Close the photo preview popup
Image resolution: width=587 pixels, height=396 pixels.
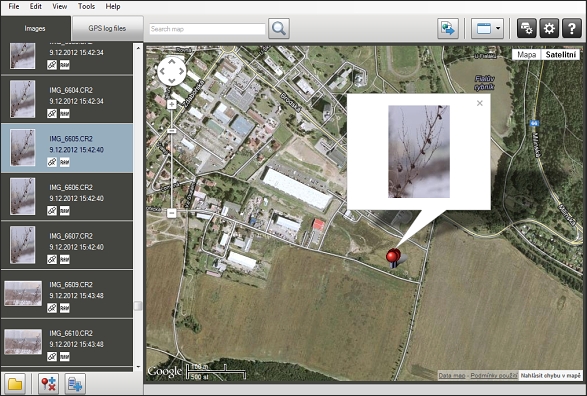[x=480, y=103]
